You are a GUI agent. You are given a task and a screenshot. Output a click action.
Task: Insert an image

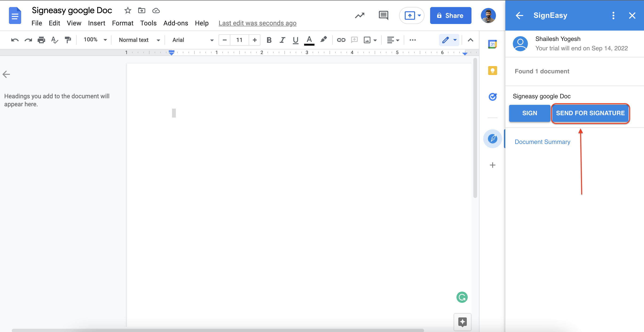click(x=367, y=40)
